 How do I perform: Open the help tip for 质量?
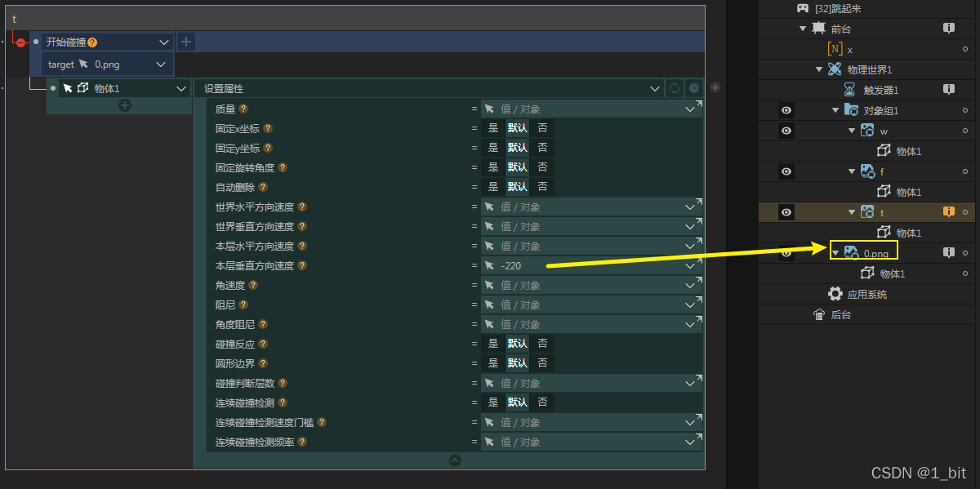coord(243,109)
